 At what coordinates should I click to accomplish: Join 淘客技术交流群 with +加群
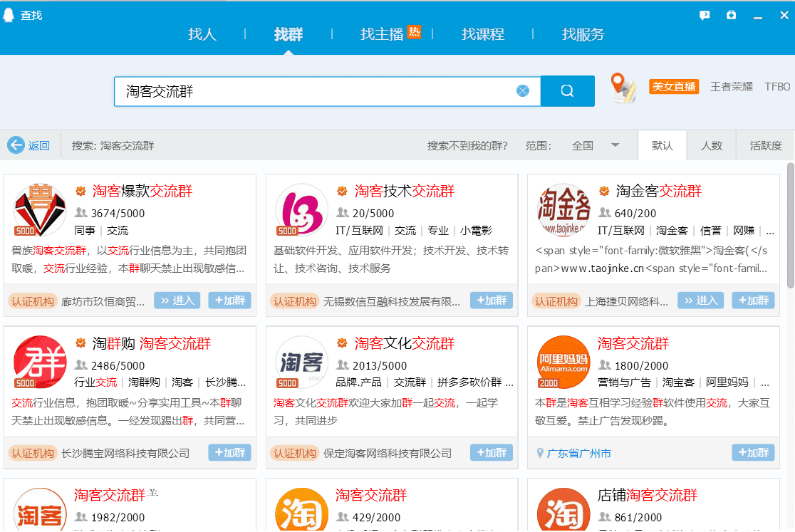click(x=492, y=301)
